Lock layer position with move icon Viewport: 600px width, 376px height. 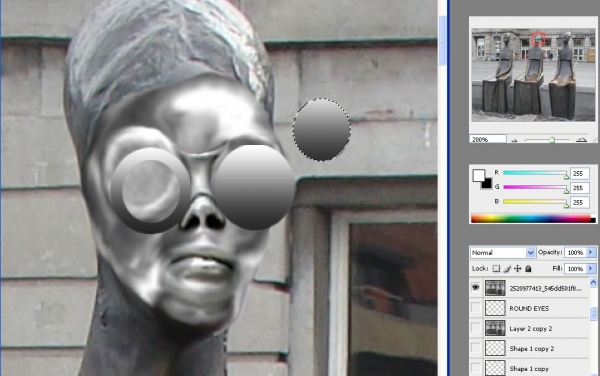[517, 269]
